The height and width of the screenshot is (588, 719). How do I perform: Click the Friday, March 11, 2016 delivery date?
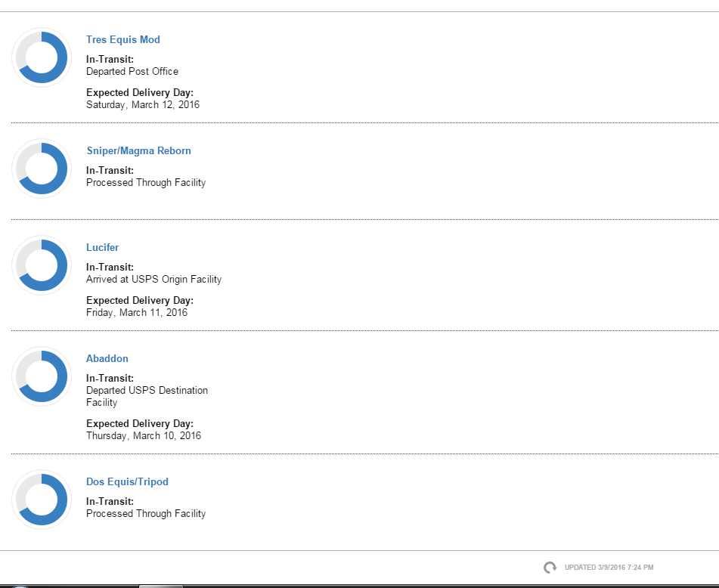pos(137,313)
